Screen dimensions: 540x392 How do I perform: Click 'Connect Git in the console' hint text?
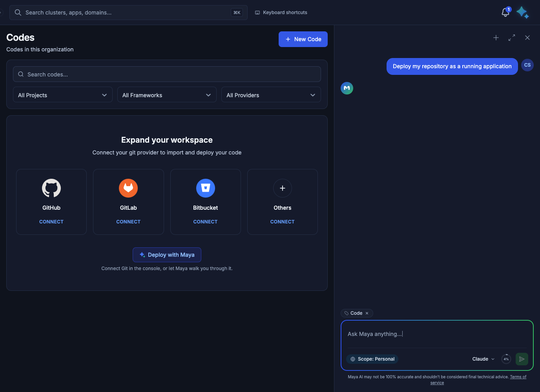pyautogui.click(x=167, y=269)
